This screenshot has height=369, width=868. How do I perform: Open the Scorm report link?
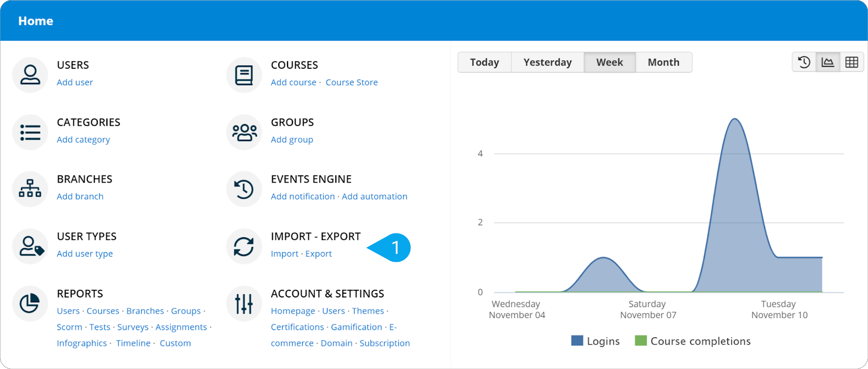(x=69, y=327)
